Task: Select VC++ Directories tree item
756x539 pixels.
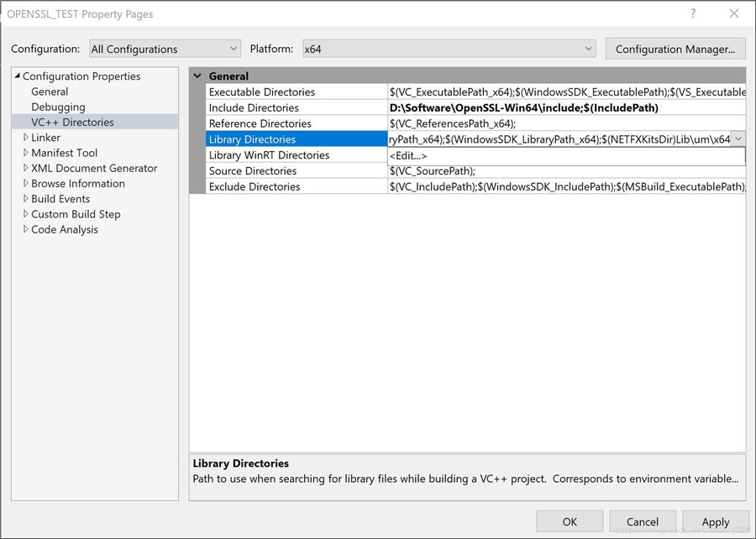Action: point(72,122)
